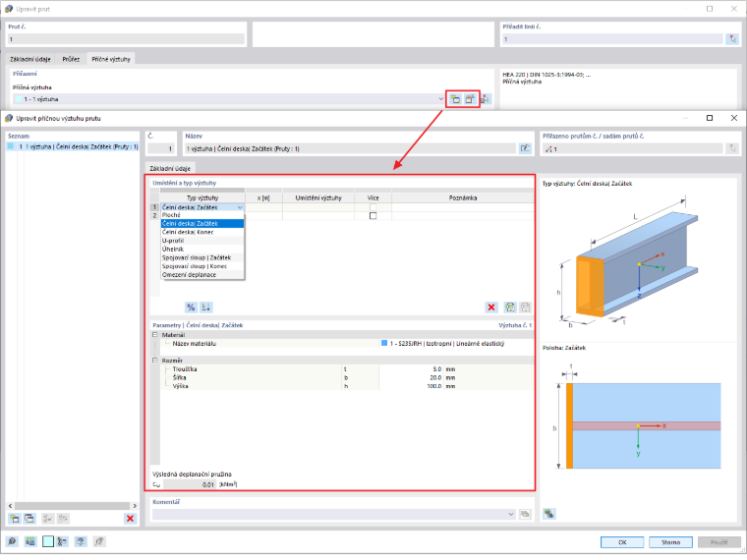
Task: Click edit transverse stiffener icon in member window
Action: [470, 99]
